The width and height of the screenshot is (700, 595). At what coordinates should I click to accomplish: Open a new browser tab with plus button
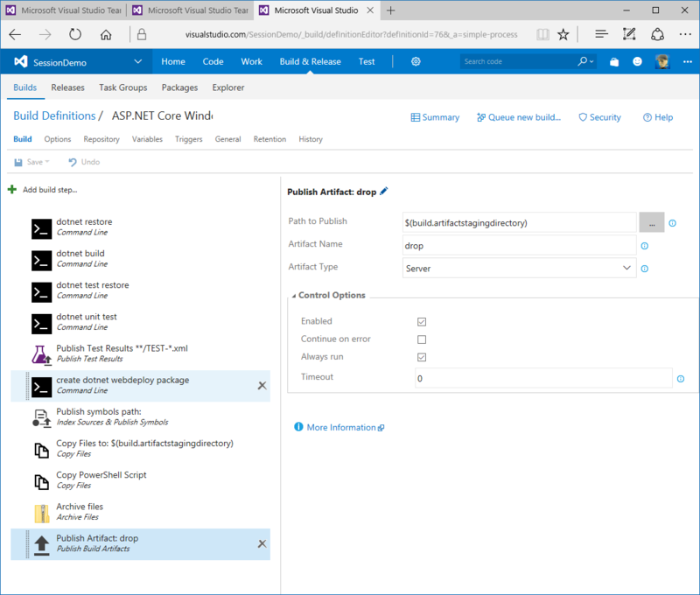390,10
